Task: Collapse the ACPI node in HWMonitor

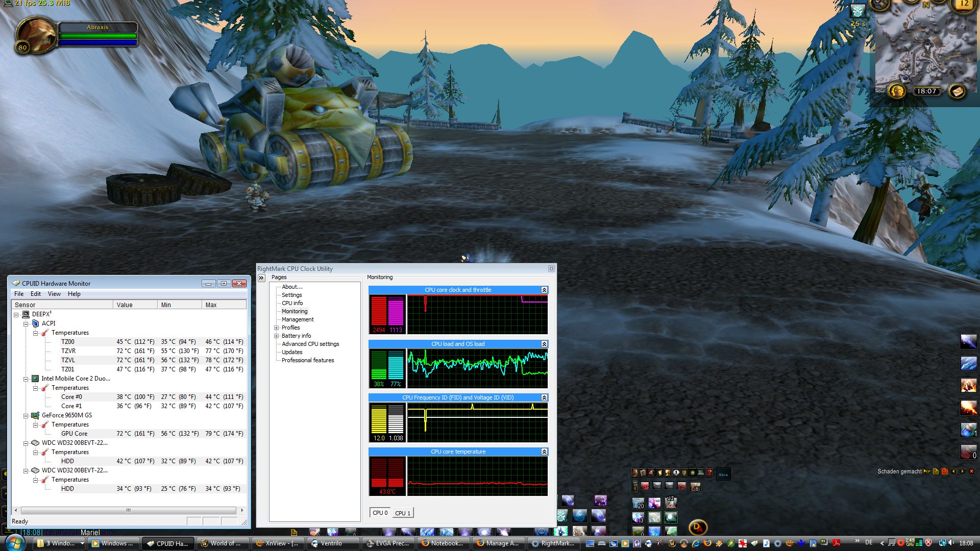Action: tap(26, 324)
